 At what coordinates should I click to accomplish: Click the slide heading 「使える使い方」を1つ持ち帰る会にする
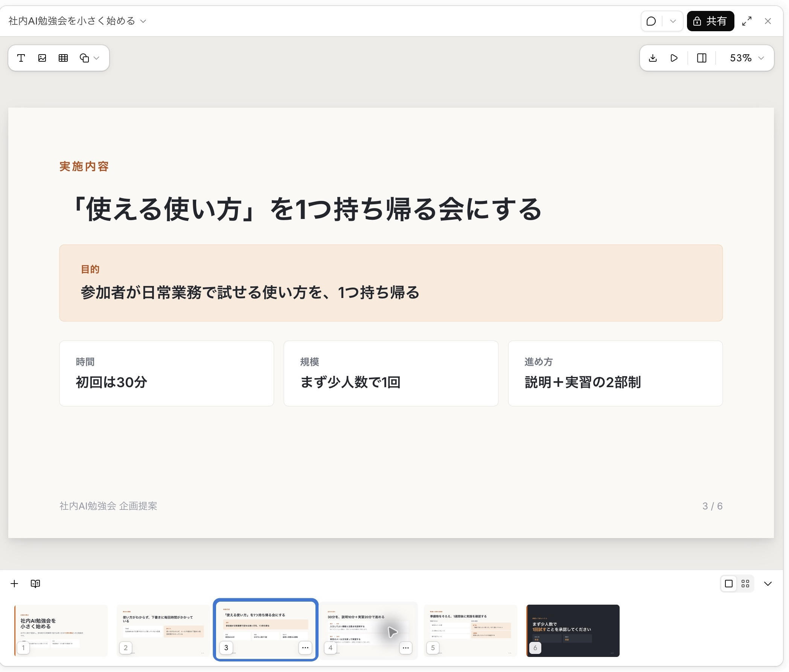[x=306, y=209]
